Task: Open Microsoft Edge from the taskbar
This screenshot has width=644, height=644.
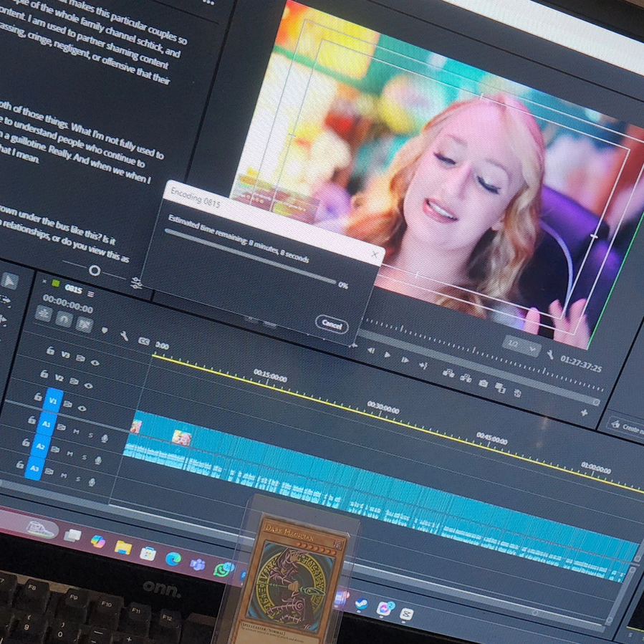Action: (173, 559)
